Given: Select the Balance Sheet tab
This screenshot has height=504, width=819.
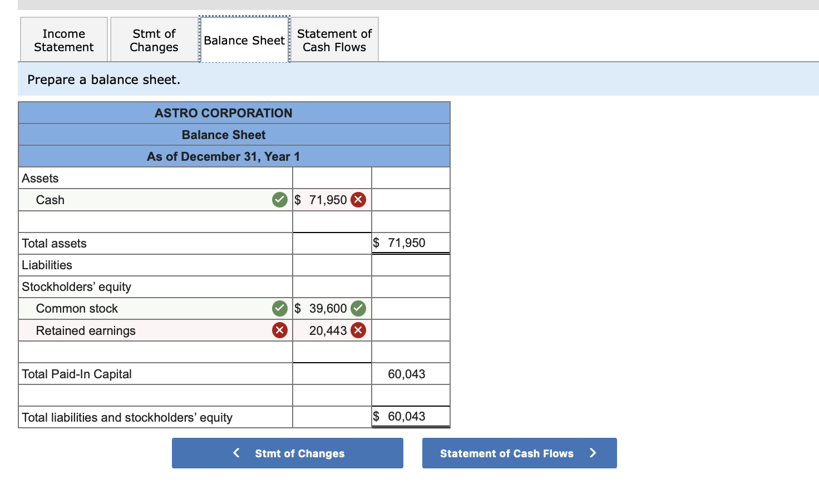Looking at the screenshot, I should pyautogui.click(x=244, y=40).
